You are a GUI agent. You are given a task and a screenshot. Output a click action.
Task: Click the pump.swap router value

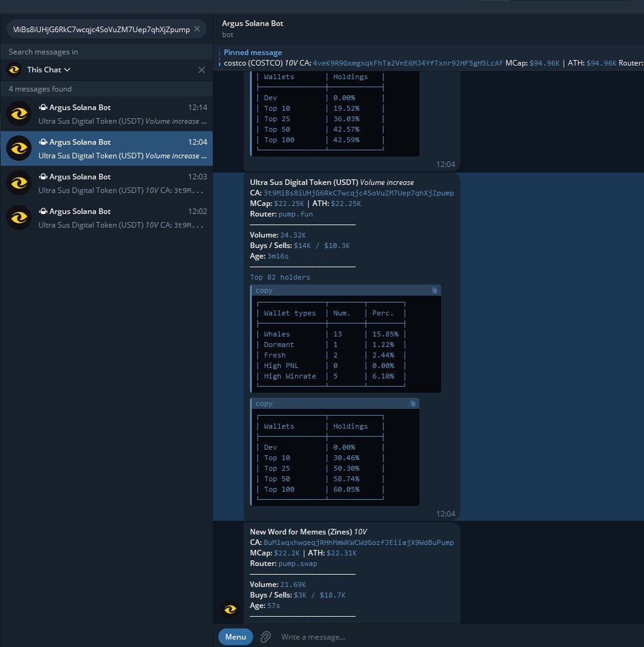click(298, 563)
